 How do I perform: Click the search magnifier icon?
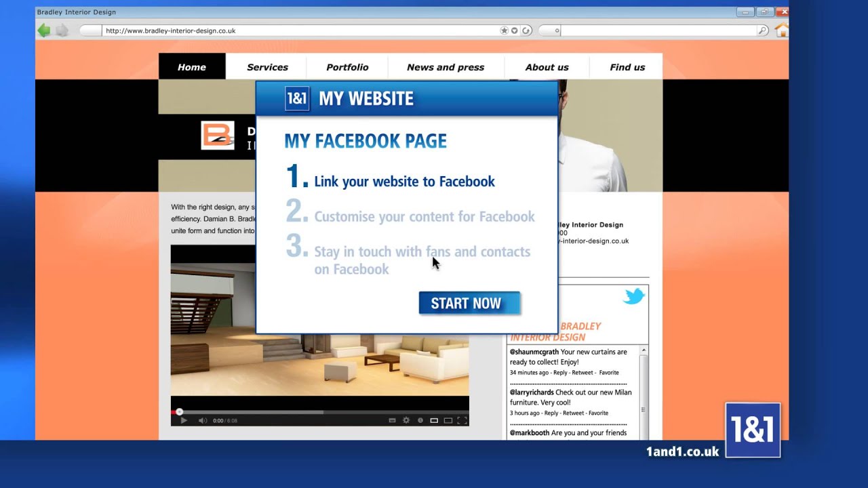pos(763,30)
